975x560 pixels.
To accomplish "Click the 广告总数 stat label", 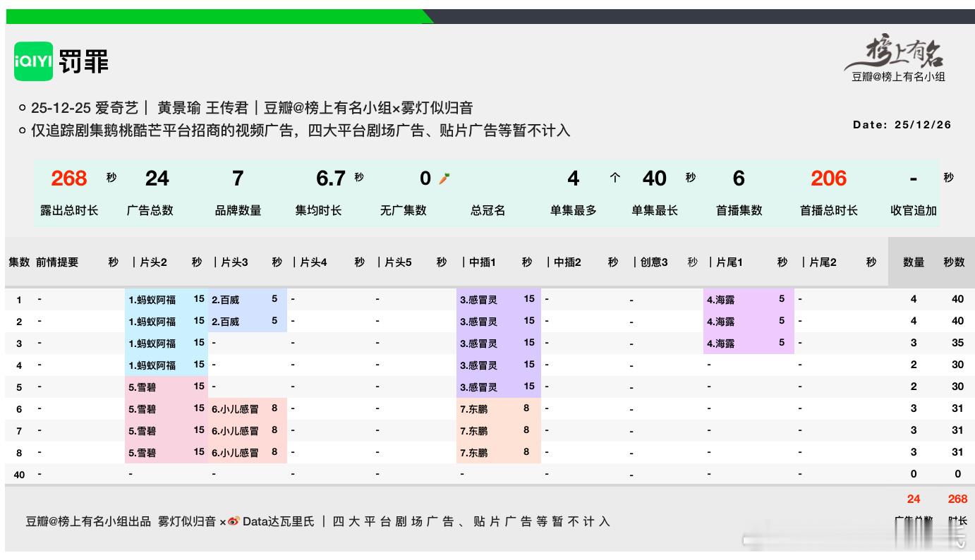I will [150, 210].
